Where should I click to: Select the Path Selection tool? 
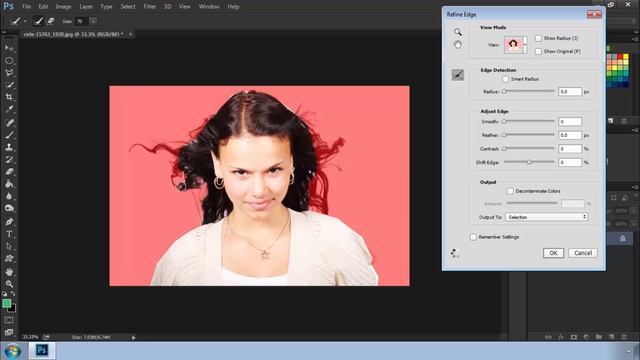click(9, 246)
